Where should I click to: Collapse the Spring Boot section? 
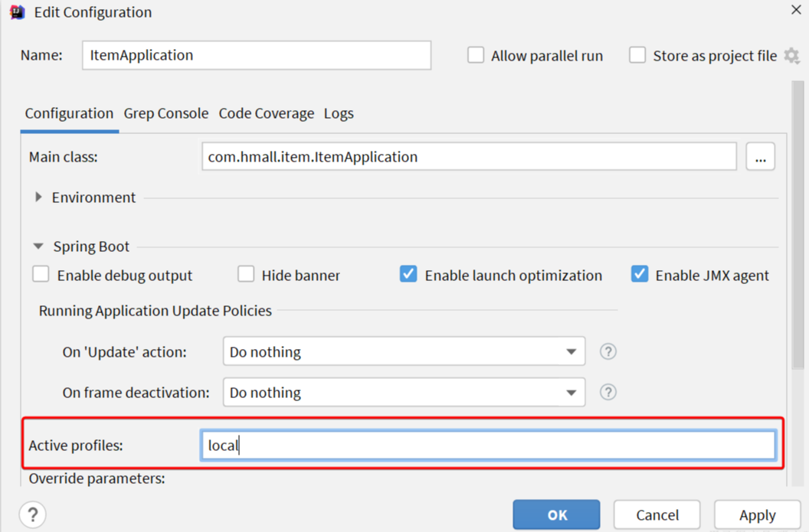pyautogui.click(x=38, y=246)
